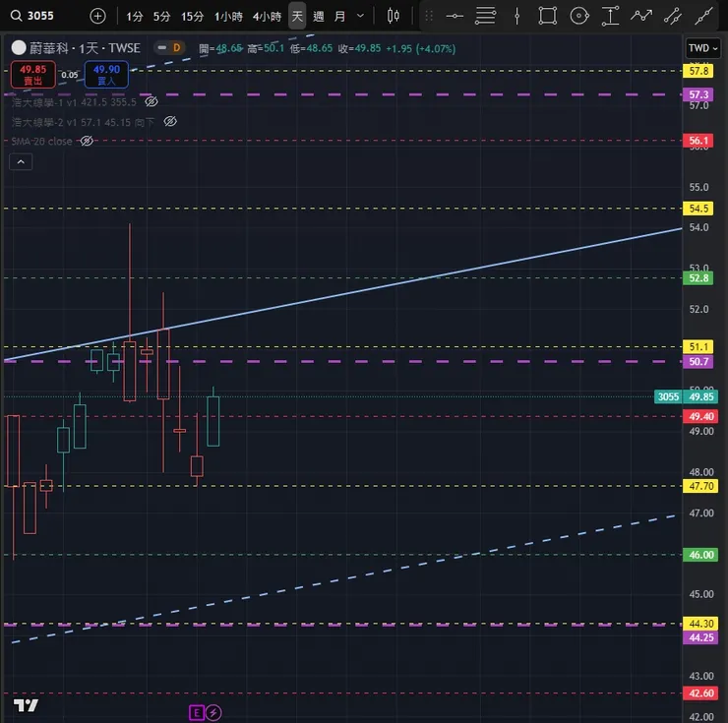Switch to the 5分 timeframe
The height and width of the screenshot is (723, 728).
(x=161, y=17)
